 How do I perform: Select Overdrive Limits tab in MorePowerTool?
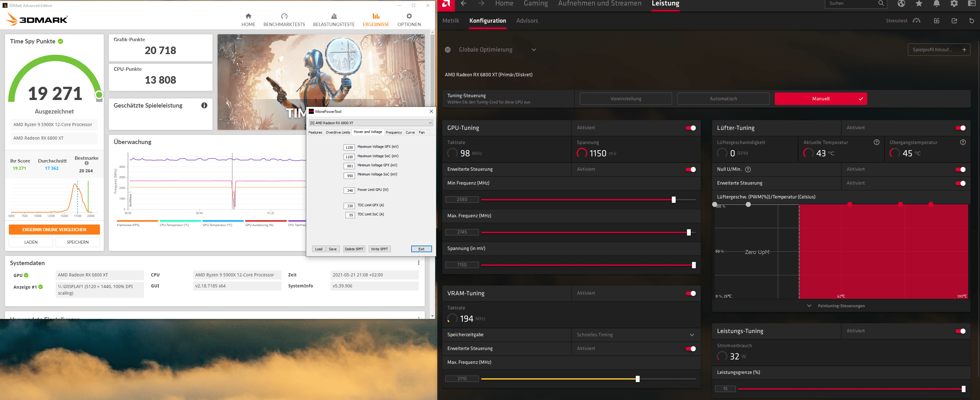(x=338, y=132)
